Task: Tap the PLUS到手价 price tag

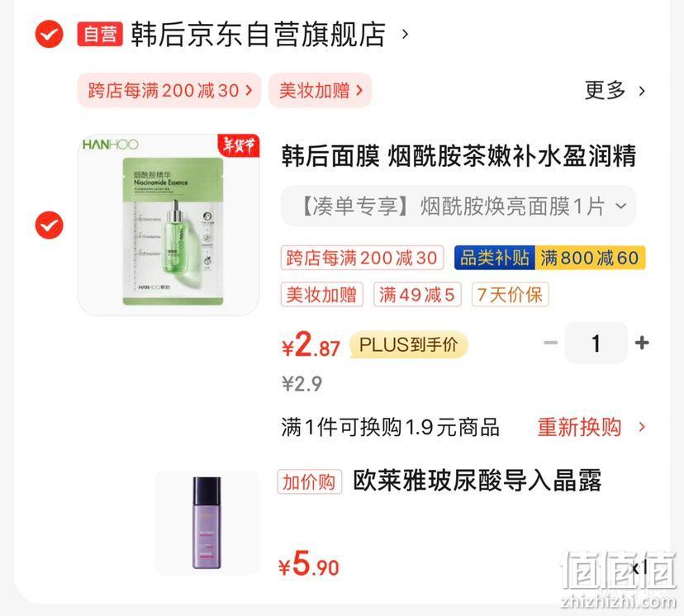Action: pyautogui.click(x=408, y=344)
